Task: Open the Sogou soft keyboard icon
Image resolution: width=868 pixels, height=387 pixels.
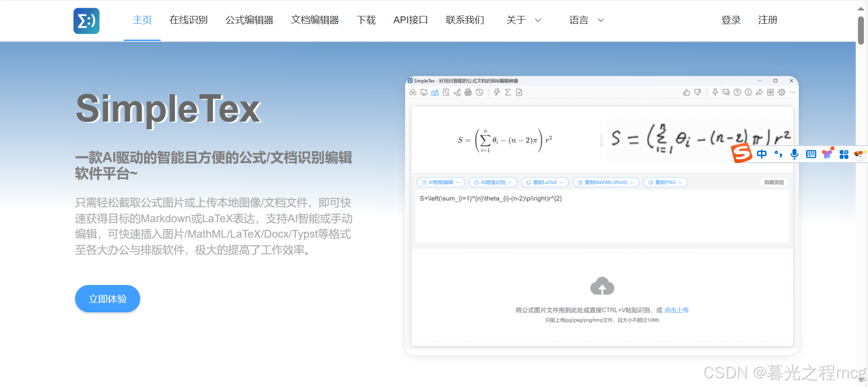Action: [811, 154]
